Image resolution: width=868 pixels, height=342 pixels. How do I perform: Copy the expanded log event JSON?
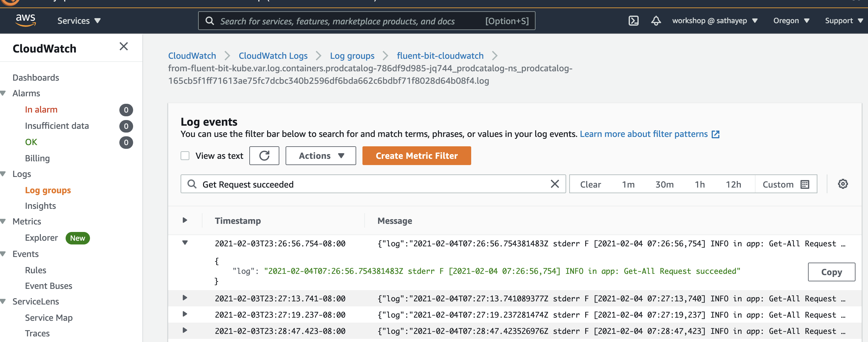tap(831, 272)
